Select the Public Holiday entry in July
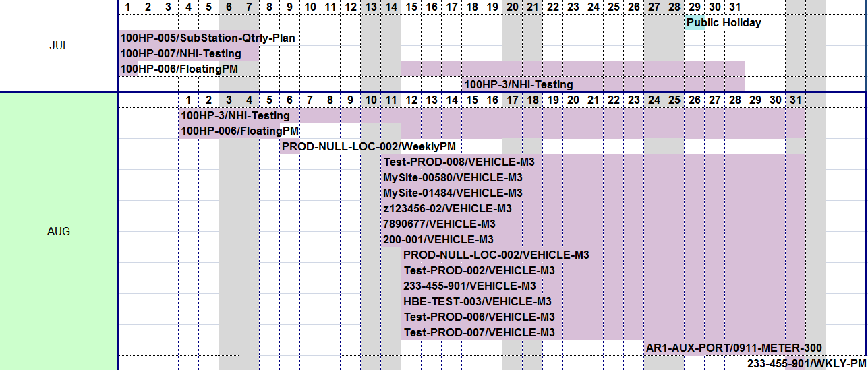This screenshot has width=868, height=370. coord(724,23)
